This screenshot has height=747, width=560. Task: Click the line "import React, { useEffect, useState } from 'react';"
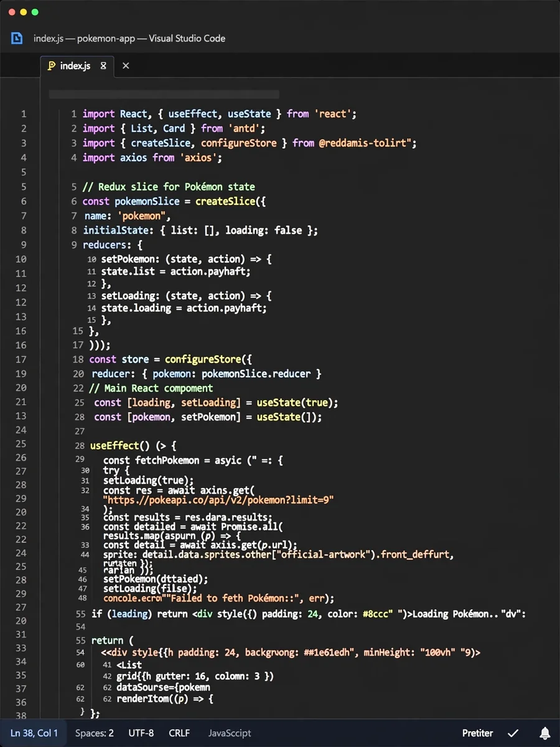pyautogui.click(x=220, y=114)
